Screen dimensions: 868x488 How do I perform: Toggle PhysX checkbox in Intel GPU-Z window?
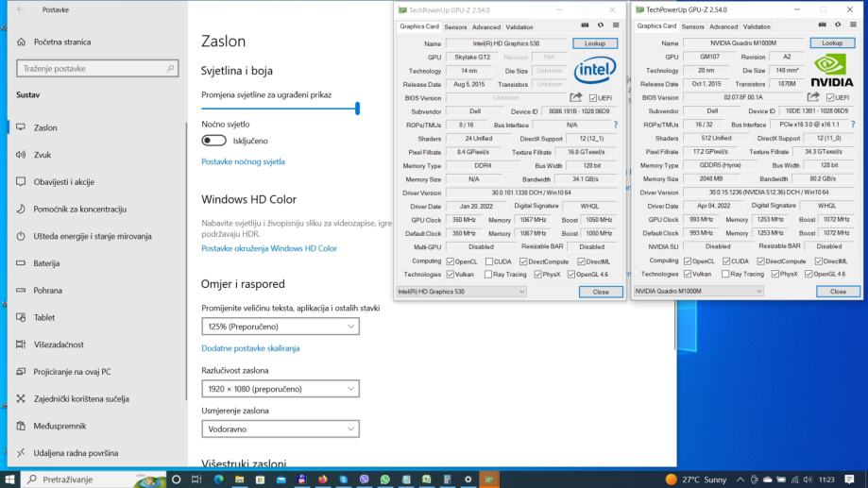[538, 275]
